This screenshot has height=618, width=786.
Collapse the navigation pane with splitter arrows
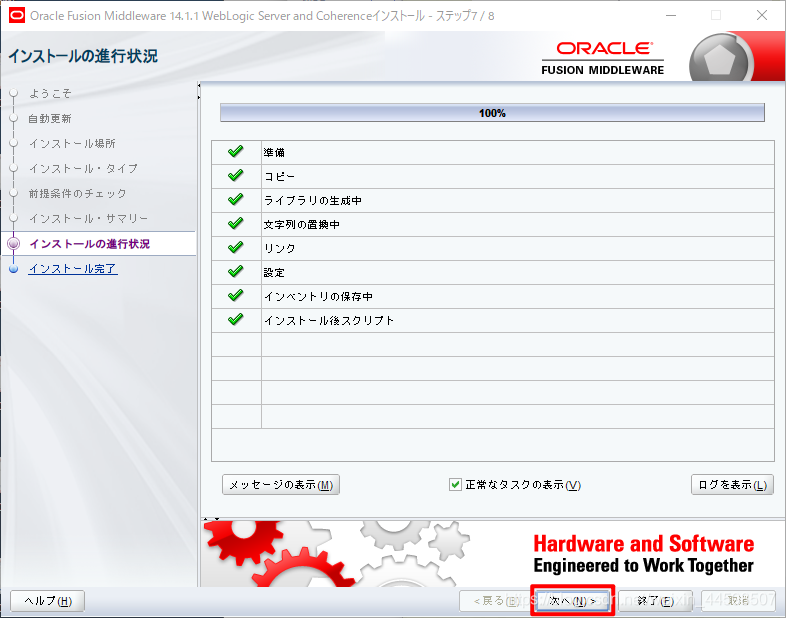(199, 86)
